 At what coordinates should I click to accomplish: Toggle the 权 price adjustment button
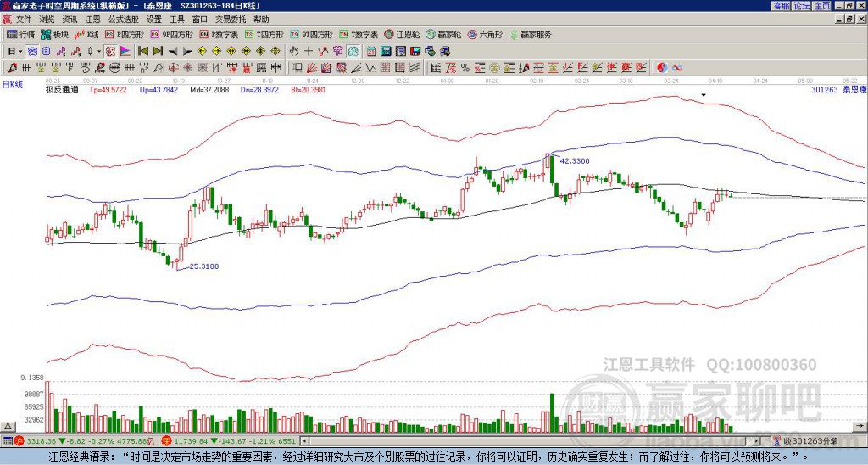pos(111,52)
